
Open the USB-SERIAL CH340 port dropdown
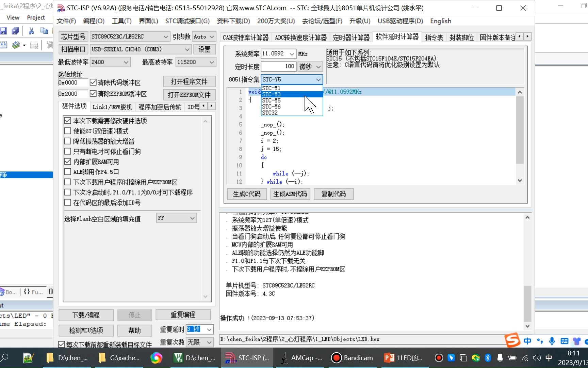click(x=141, y=49)
